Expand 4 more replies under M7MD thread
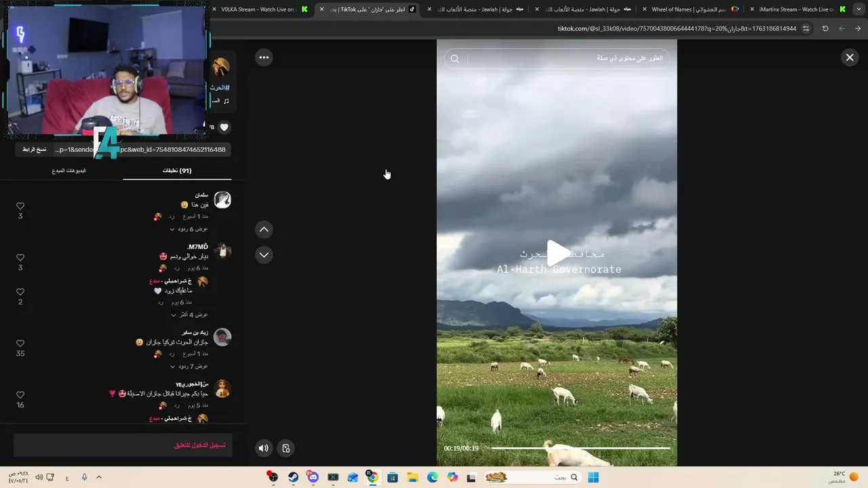The image size is (868, 488). (190, 314)
